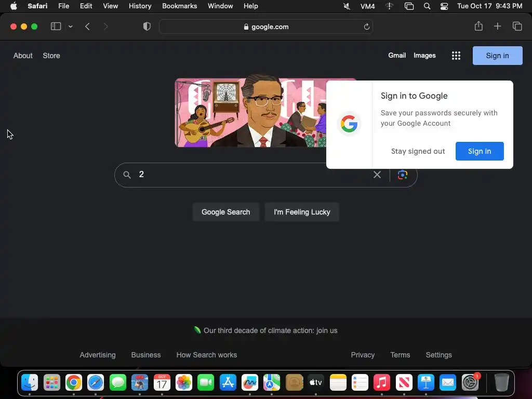Click Sign in inside the popup
This screenshot has height=399, width=532.
[x=480, y=151]
